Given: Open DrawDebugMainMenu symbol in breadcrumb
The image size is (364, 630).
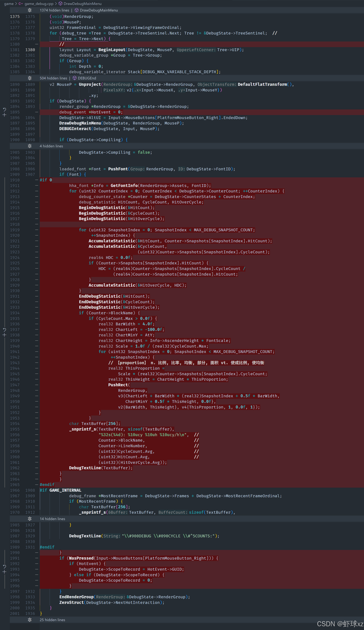Looking at the screenshot, I should (x=82, y=4).
